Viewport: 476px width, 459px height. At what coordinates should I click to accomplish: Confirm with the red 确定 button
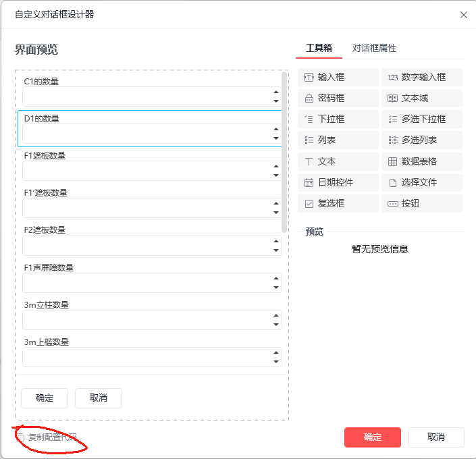pyautogui.click(x=373, y=437)
